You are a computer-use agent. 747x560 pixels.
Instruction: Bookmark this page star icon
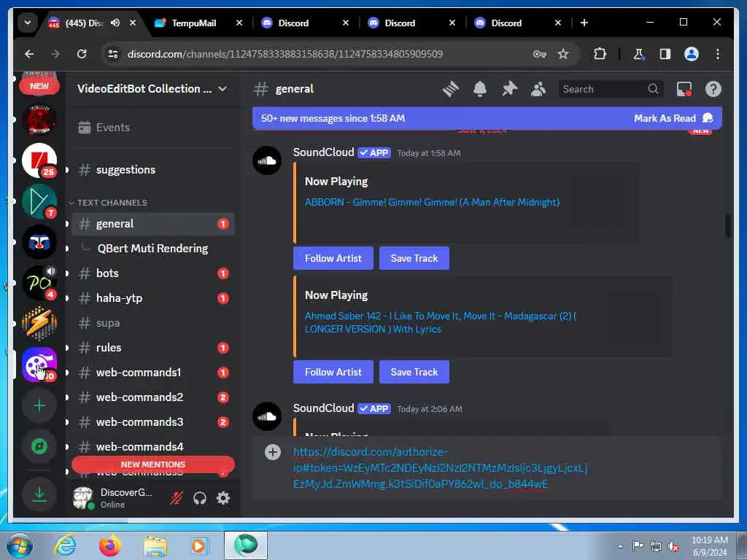coord(563,54)
